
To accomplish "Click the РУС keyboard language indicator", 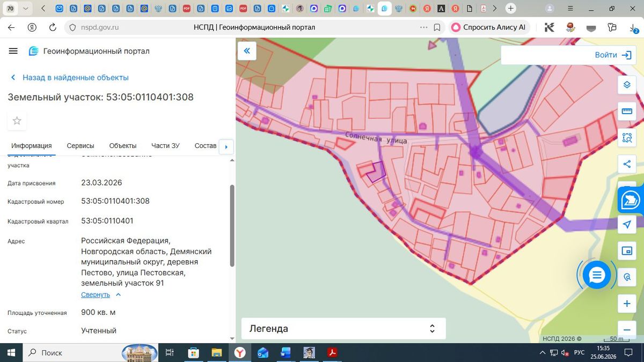I will [x=579, y=352].
